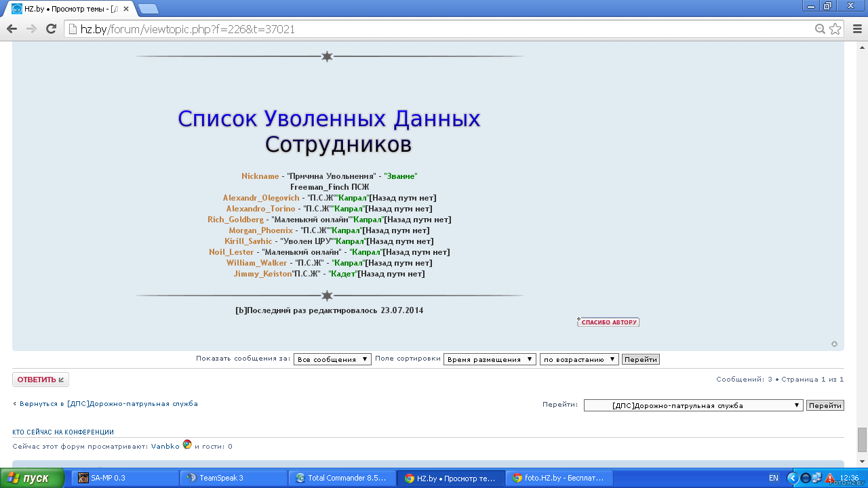Switch to Total Commander in taskbar

point(341,478)
